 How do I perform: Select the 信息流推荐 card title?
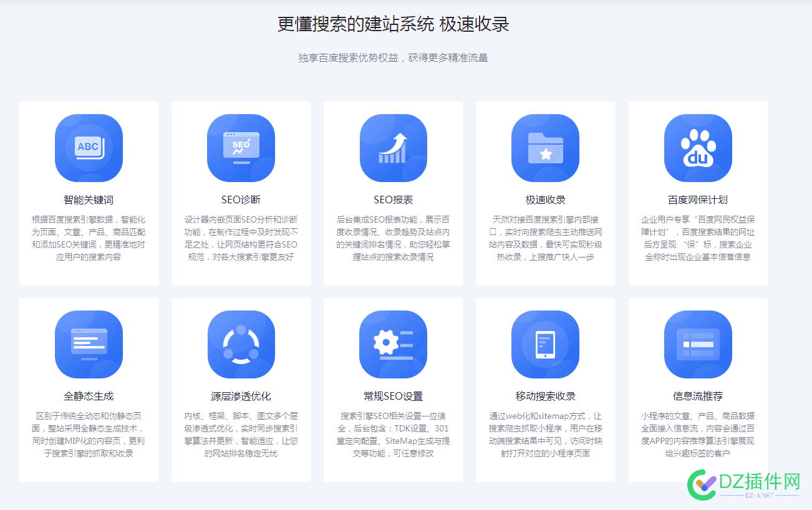click(698, 397)
